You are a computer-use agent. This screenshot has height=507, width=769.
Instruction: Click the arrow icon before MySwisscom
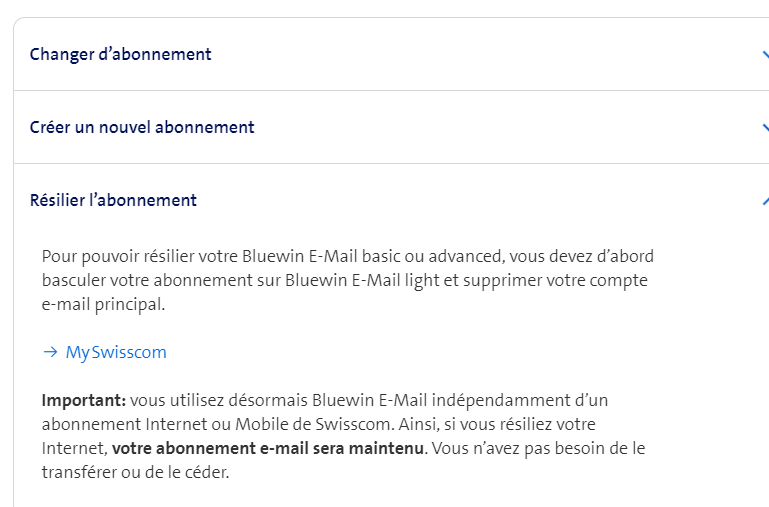(50, 353)
